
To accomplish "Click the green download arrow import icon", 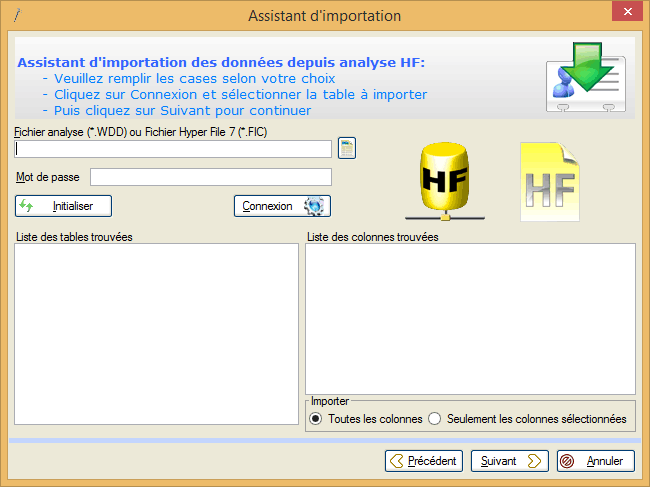I will 586,78.
